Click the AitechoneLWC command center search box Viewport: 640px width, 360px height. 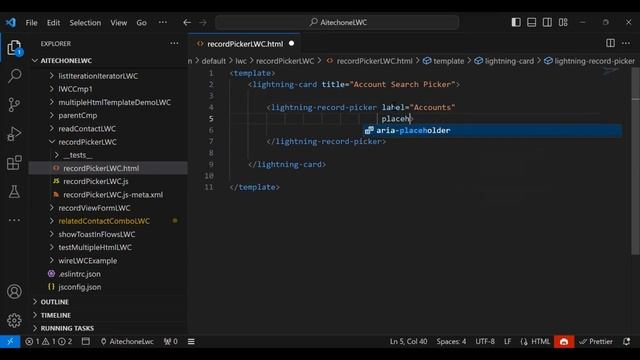[337, 22]
